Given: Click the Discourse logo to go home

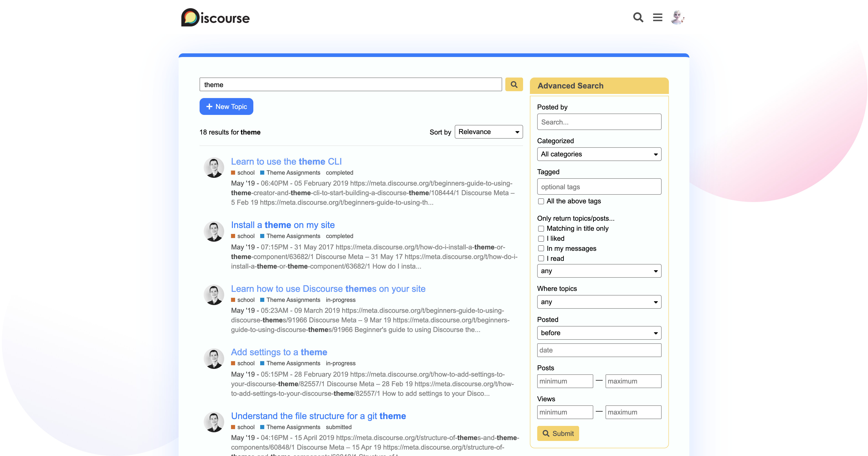Looking at the screenshot, I should click(216, 18).
